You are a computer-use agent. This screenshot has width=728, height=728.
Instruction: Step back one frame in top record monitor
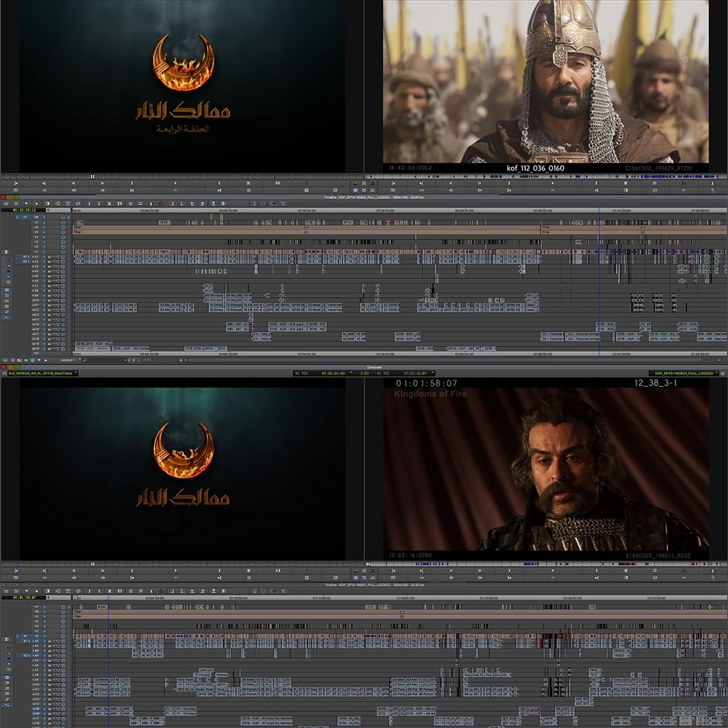pos(451,183)
